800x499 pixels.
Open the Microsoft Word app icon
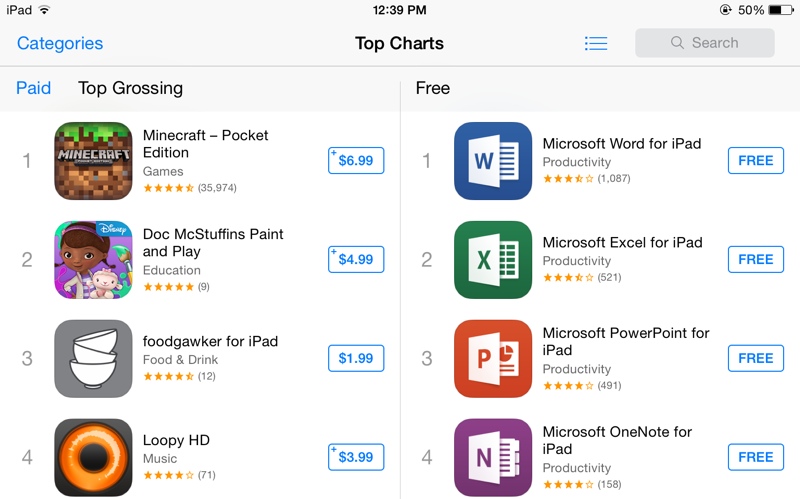[x=493, y=160]
